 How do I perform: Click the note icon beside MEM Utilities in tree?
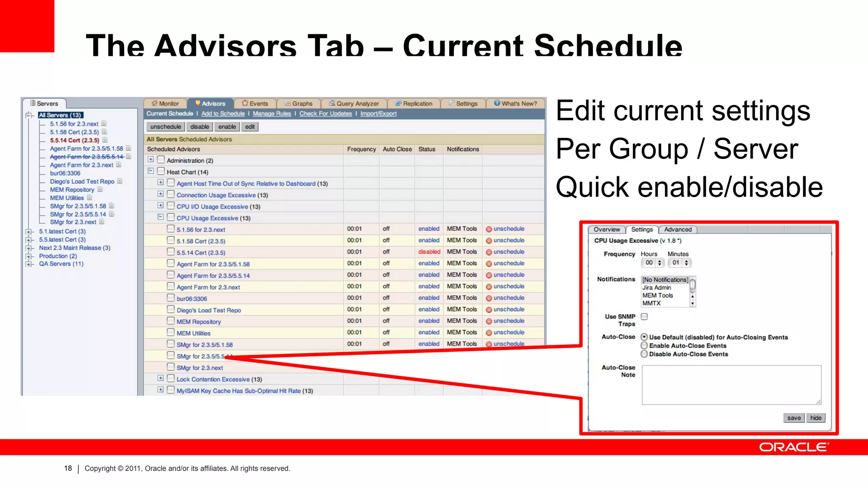pyautogui.click(x=89, y=197)
